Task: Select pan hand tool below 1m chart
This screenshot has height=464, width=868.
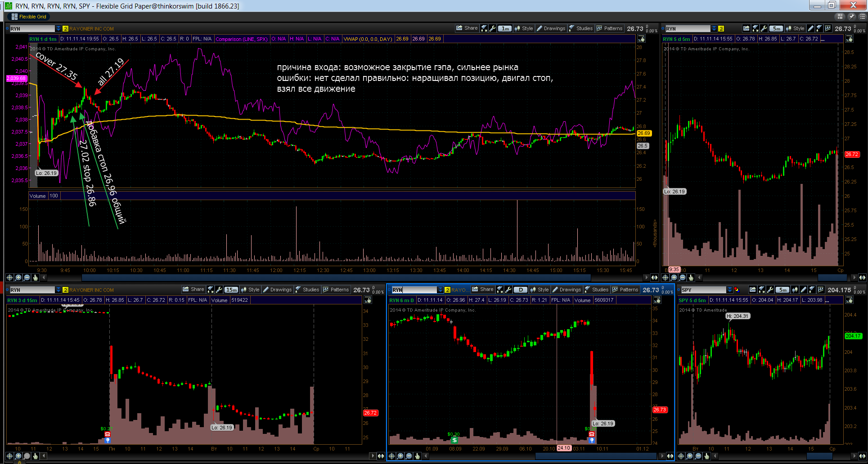Action: [35, 277]
